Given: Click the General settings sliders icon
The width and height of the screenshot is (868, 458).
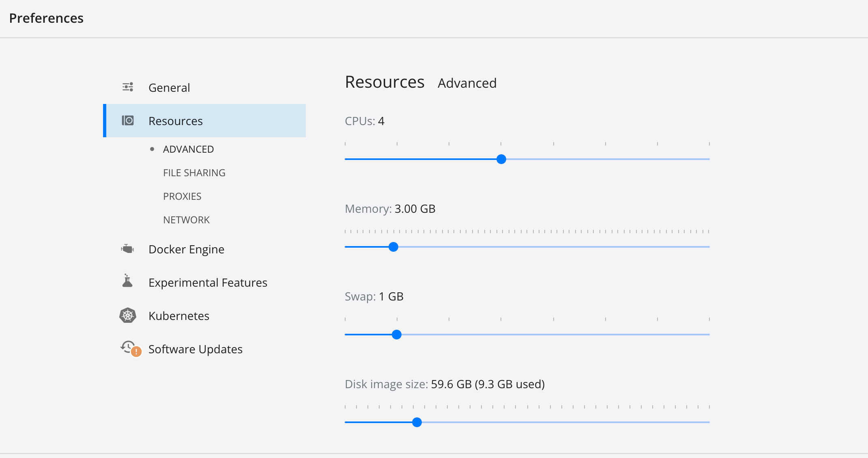Looking at the screenshot, I should pos(127,87).
